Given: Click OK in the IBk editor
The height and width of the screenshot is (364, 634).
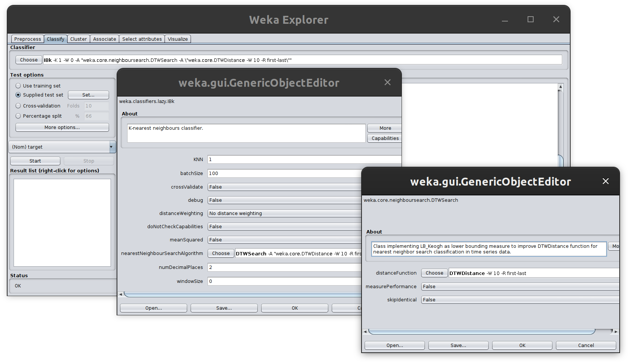Looking at the screenshot, I should (x=295, y=308).
